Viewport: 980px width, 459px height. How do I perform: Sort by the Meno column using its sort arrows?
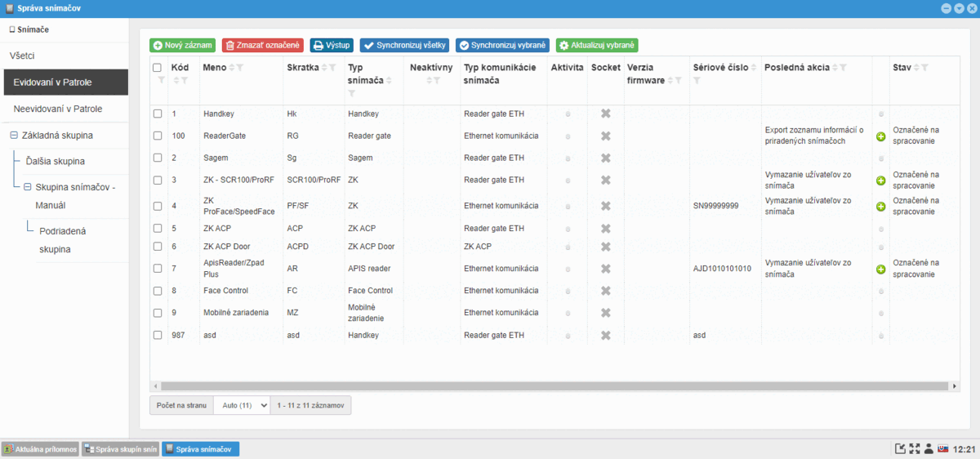pyautogui.click(x=232, y=68)
